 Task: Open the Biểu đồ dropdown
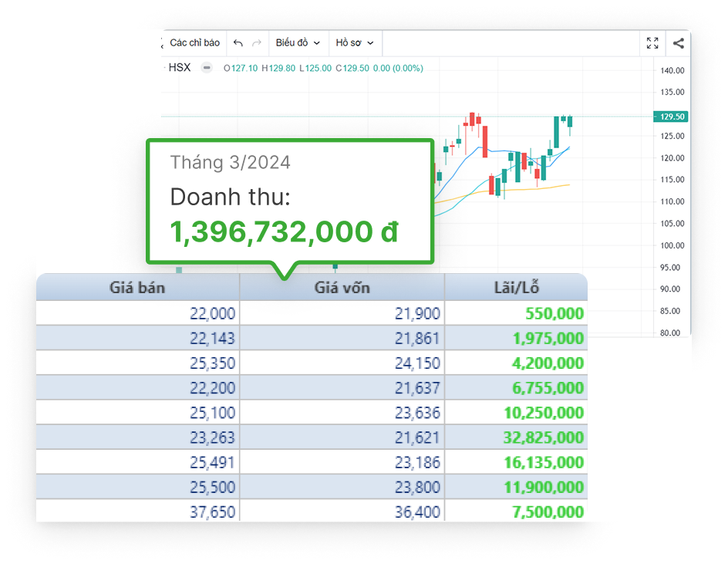tap(298, 43)
